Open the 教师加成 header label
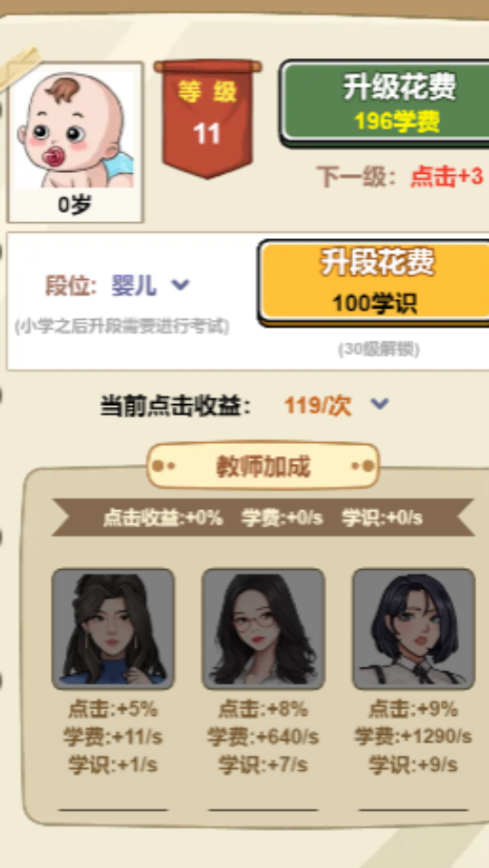489x868 pixels. (264, 466)
